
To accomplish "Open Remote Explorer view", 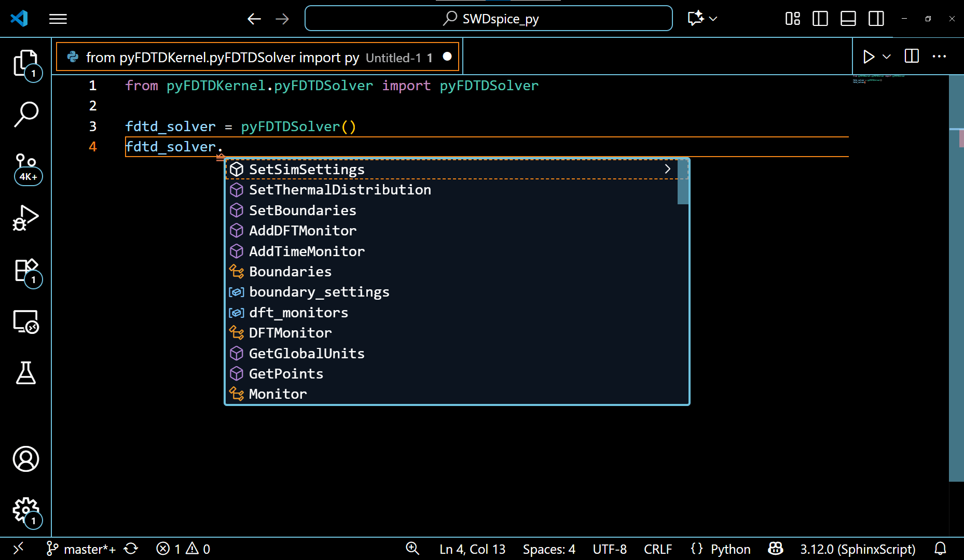I will click(x=25, y=321).
